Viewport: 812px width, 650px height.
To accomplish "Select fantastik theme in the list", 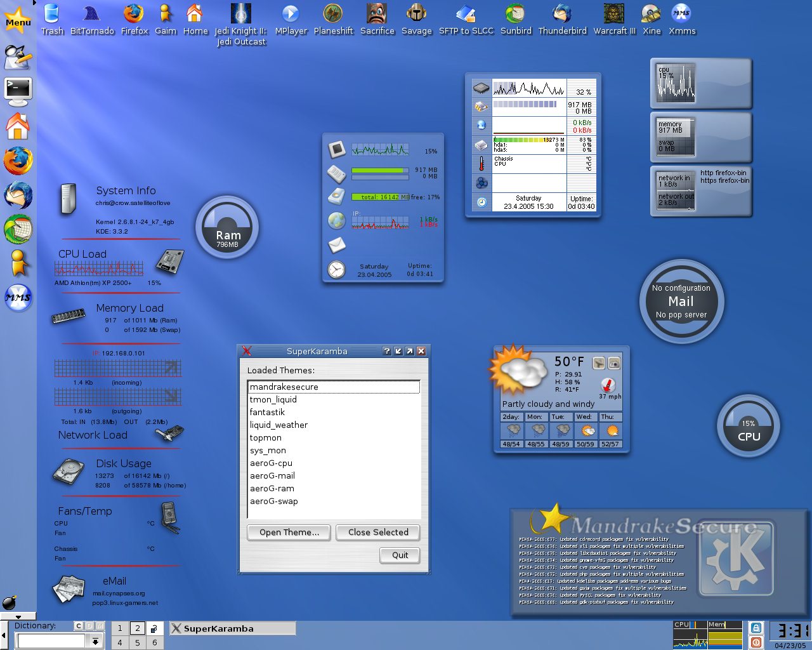I will point(334,412).
